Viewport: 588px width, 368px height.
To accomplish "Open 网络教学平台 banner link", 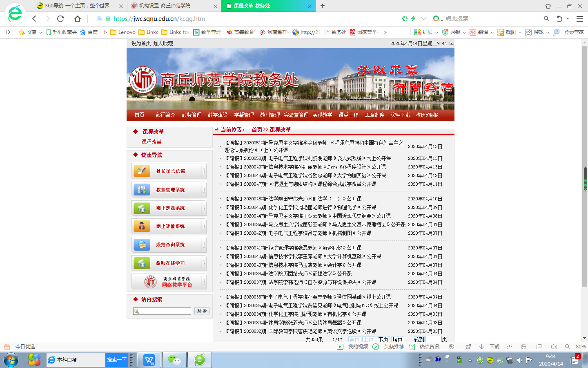I will (x=169, y=281).
